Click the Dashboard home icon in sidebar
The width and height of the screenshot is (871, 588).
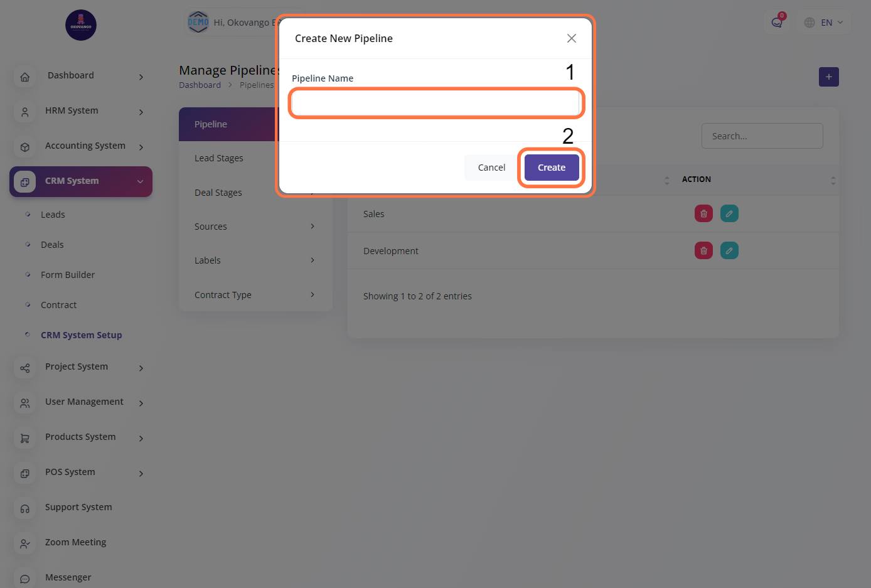[25, 77]
